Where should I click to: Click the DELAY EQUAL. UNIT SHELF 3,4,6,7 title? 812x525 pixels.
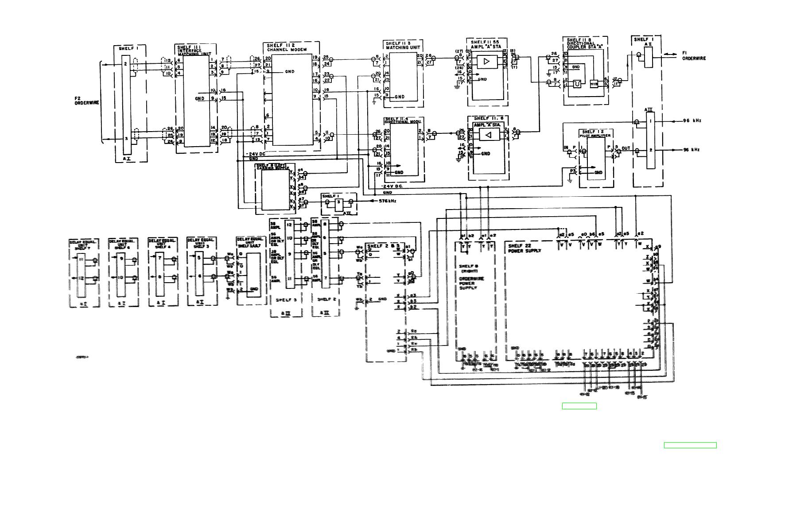(250, 242)
